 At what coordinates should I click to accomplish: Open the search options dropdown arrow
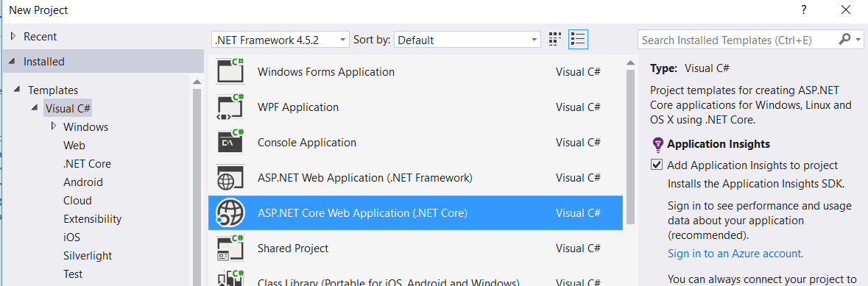[x=858, y=39]
